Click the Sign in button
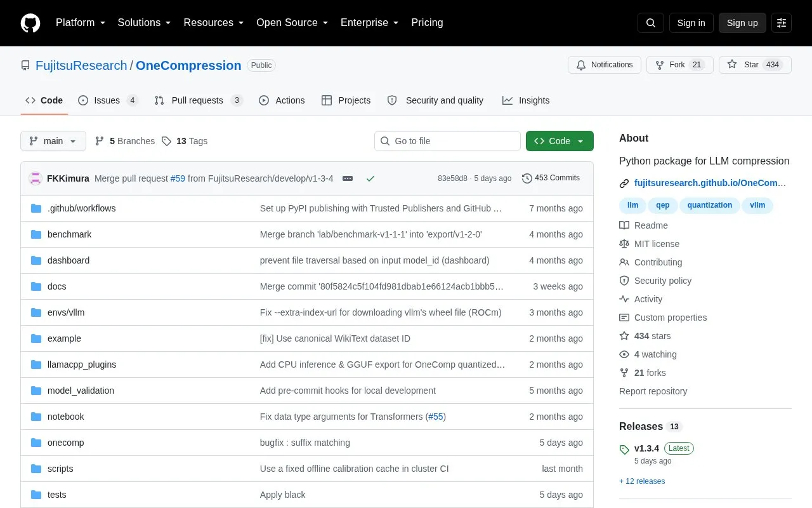 pyautogui.click(x=691, y=23)
